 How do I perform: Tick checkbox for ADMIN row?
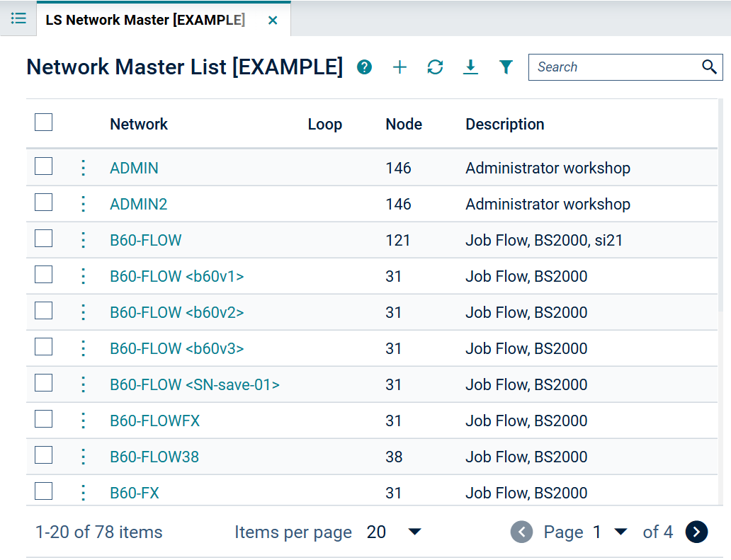pyautogui.click(x=43, y=166)
